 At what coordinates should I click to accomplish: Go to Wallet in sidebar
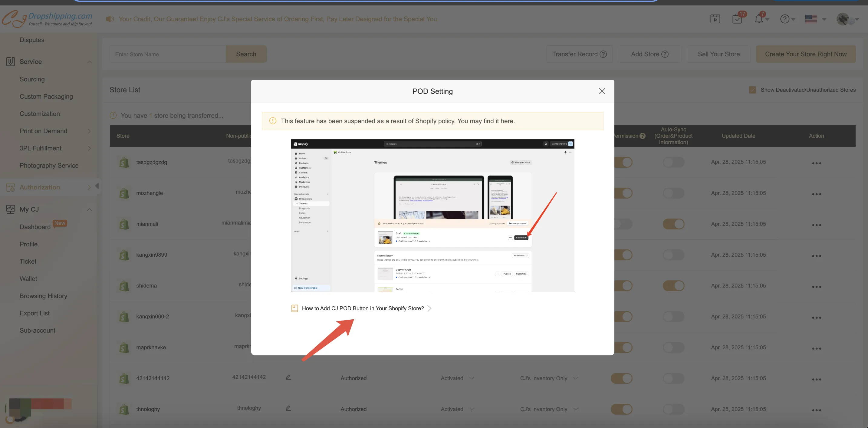click(28, 279)
